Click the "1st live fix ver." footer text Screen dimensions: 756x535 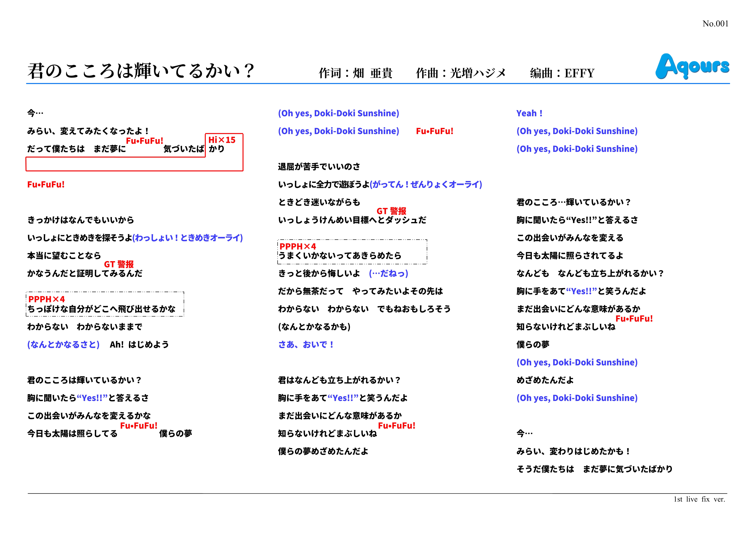[x=699, y=499]
